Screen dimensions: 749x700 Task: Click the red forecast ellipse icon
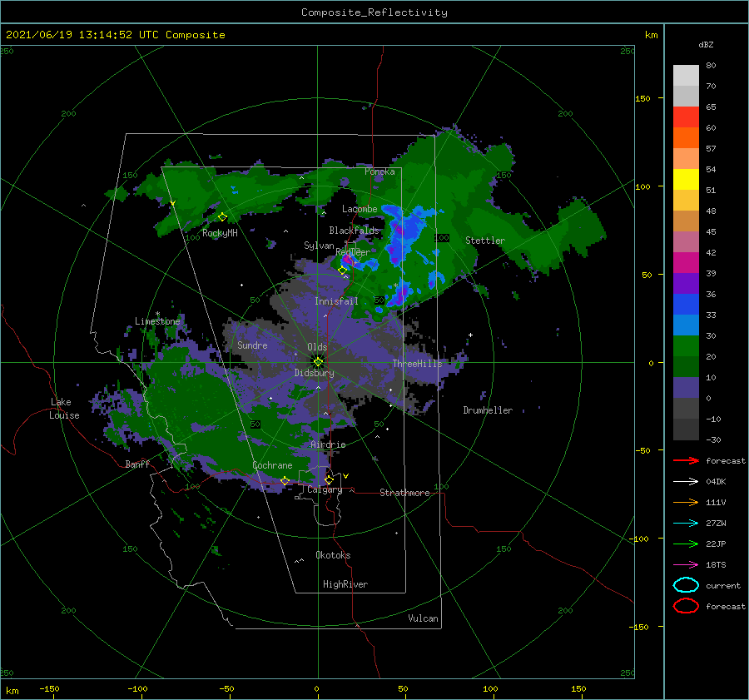point(686,606)
